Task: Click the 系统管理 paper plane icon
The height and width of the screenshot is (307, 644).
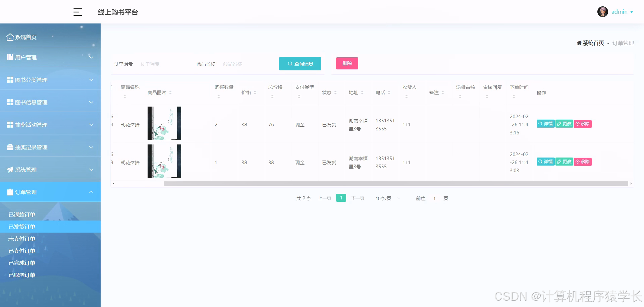Action: point(10,170)
